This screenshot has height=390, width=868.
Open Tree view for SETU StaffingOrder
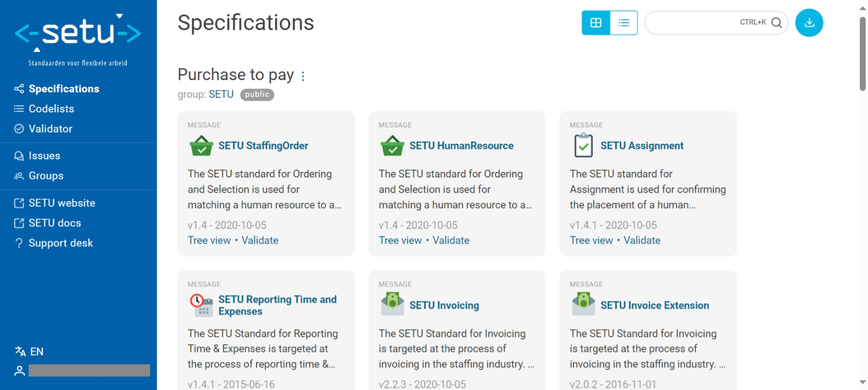pos(209,240)
